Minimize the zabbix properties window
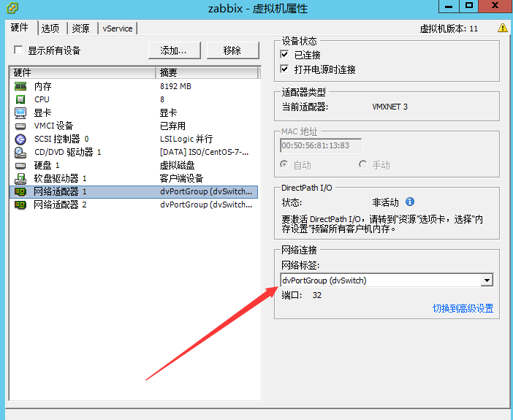The height and width of the screenshot is (420, 513). tap(449, 7)
